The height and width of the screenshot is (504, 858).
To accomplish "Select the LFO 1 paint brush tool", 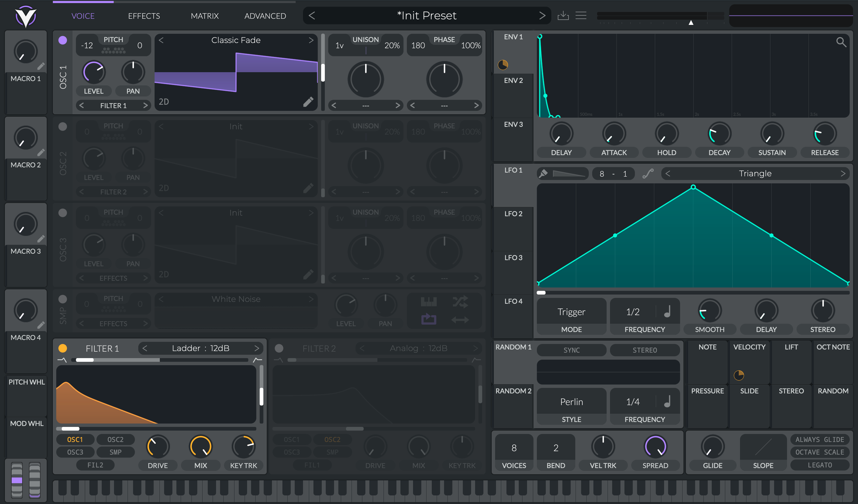I will click(x=543, y=174).
